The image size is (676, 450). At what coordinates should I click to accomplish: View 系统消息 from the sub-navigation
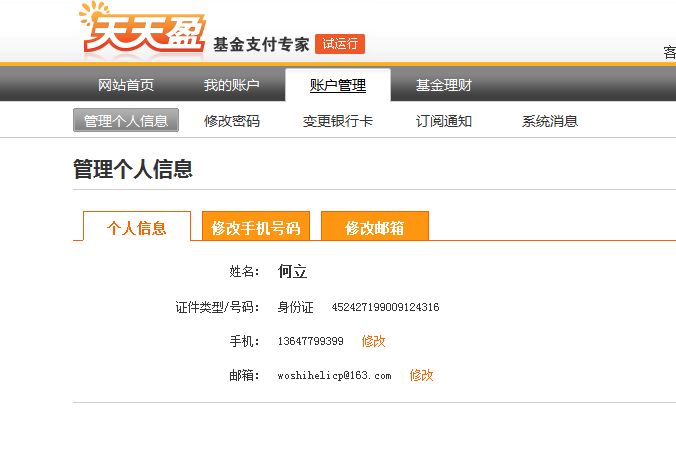point(550,121)
